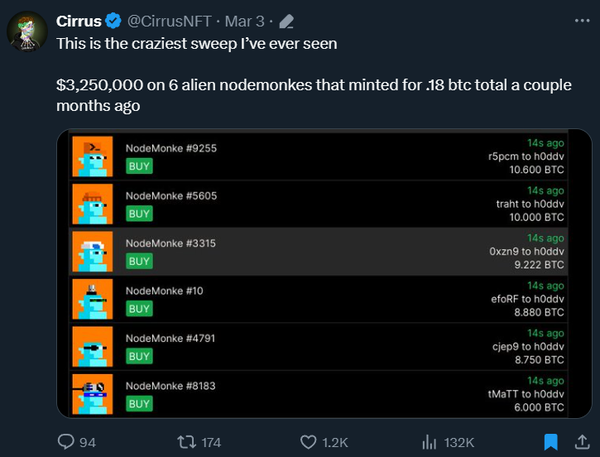Open tweet analytics views icon
Viewport: 600px width, 457px height.
point(432,441)
